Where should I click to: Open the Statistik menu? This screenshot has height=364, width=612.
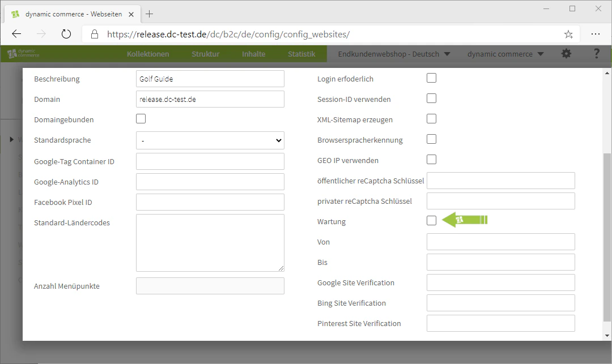coord(301,54)
